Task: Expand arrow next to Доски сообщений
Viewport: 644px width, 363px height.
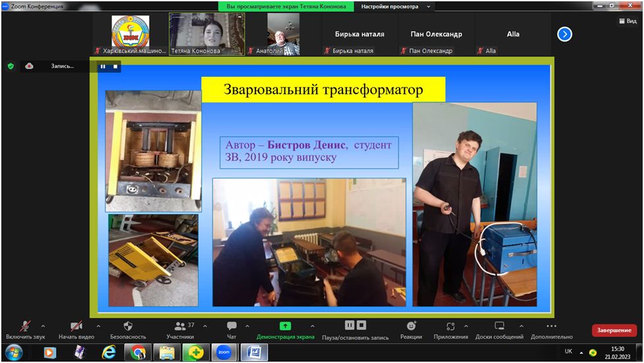Action: click(x=522, y=326)
